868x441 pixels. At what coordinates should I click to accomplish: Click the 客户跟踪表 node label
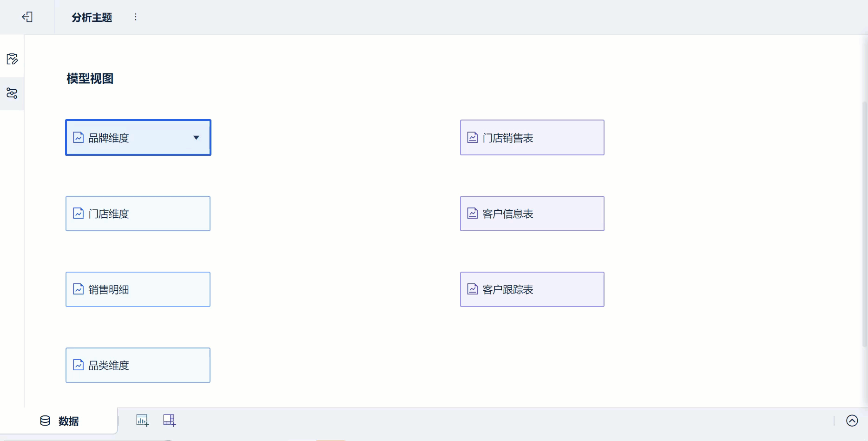[x=508, y=290]
